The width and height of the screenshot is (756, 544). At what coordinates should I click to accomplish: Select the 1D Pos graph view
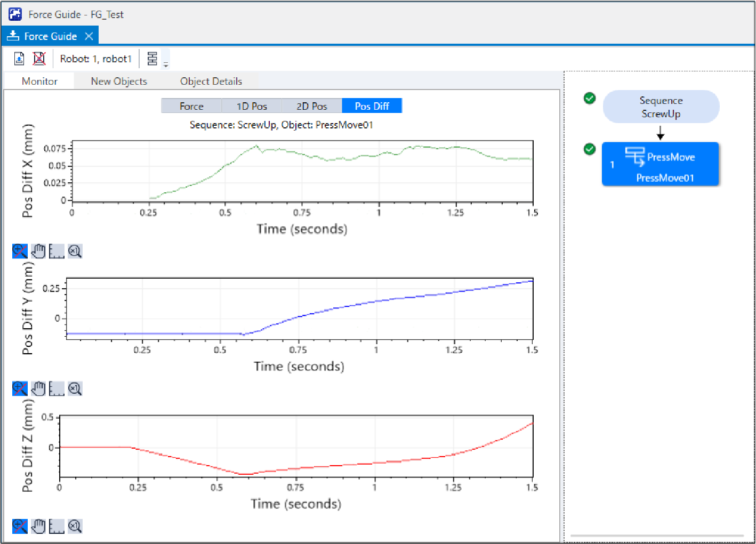(x=252, y=106)
